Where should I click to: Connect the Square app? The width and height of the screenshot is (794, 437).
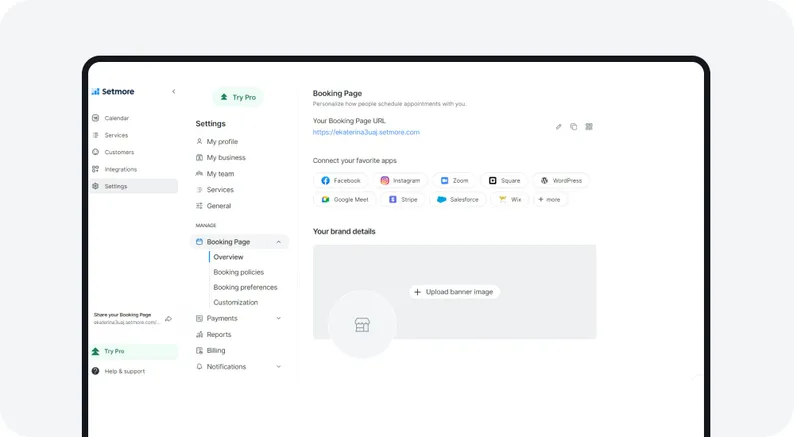(x=504, y=181)
